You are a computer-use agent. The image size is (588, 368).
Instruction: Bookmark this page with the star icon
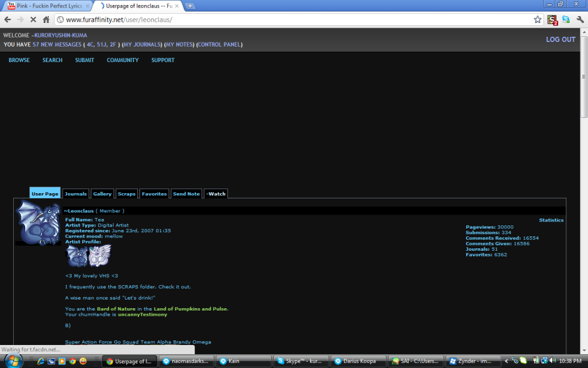pos(537,20)
